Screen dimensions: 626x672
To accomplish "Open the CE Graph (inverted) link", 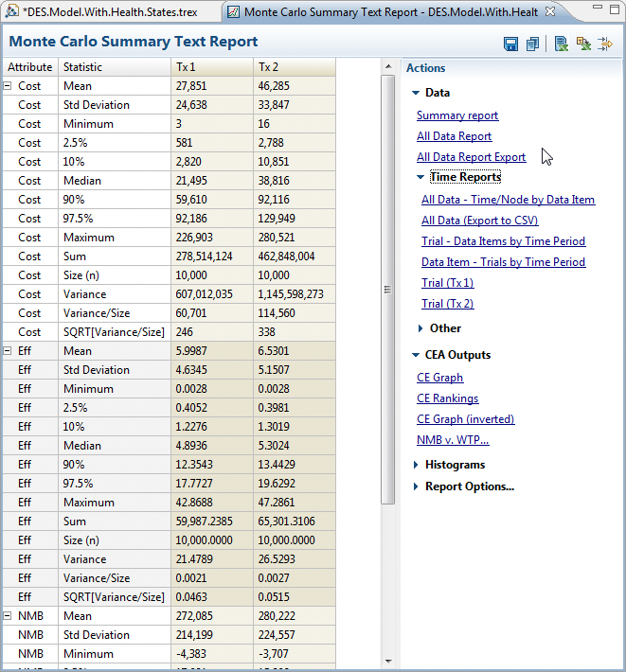I will [466, 419].
